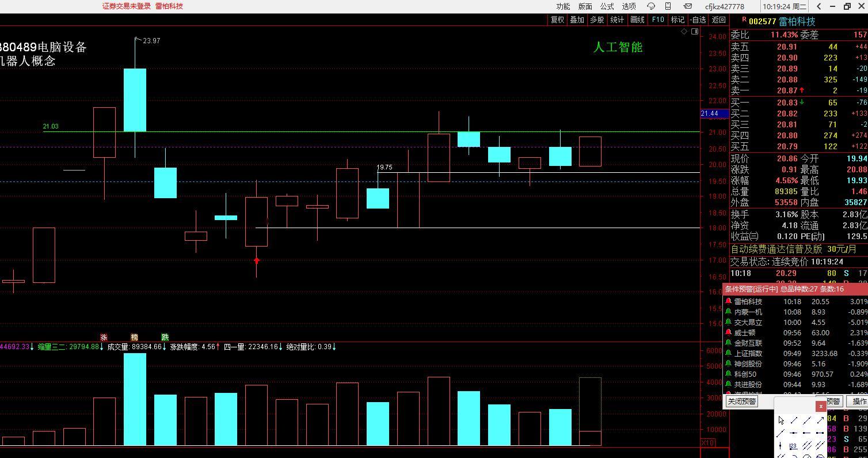This screenshot has width=868, height=458.
Task: Click the red R icon beside stock code
Action: pyautogui.click(x=744, y=20)
